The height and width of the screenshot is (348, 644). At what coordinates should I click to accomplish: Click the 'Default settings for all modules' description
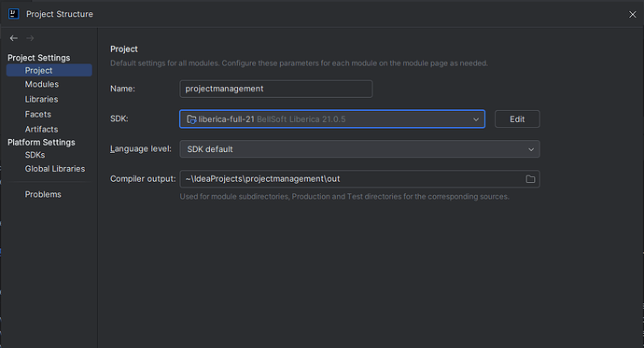(x=299, y=63)
